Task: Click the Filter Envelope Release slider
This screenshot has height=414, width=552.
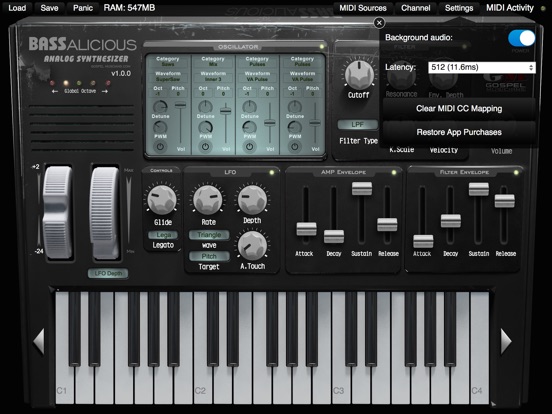Action: 504,201
